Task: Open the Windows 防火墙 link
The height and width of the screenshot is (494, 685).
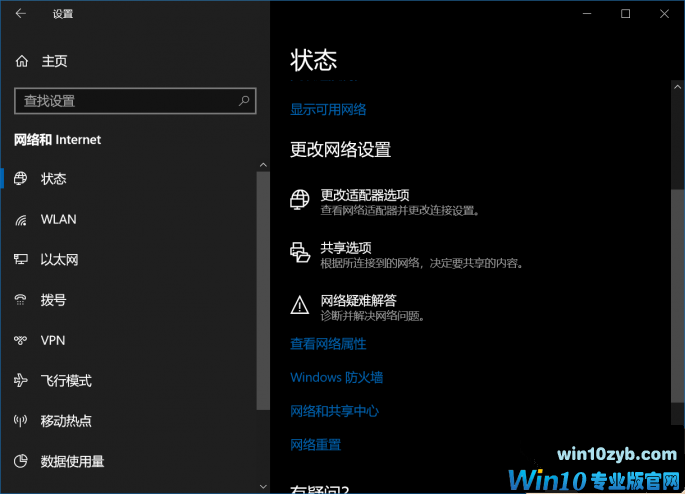Action: (336, 377)
